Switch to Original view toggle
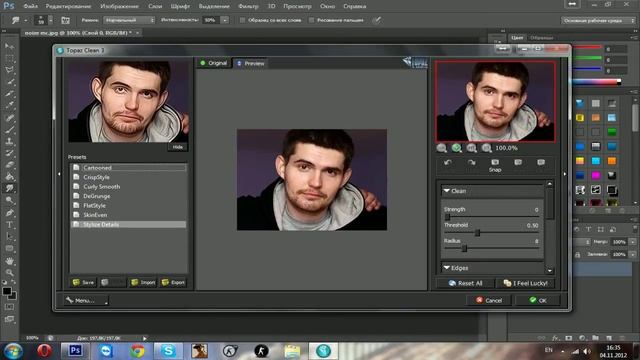This screenshot has height=360, width=640. pyautogui.click(x=213, y=63)
